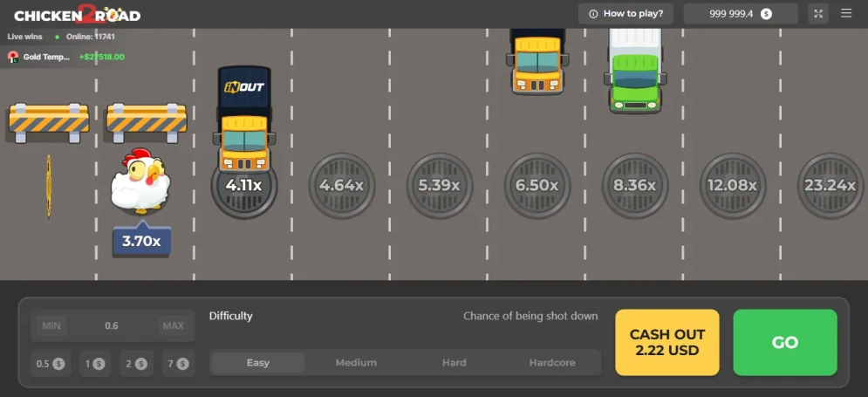Click the Online: 11741 counter
The image size is (868, 397).
point(91,37)
